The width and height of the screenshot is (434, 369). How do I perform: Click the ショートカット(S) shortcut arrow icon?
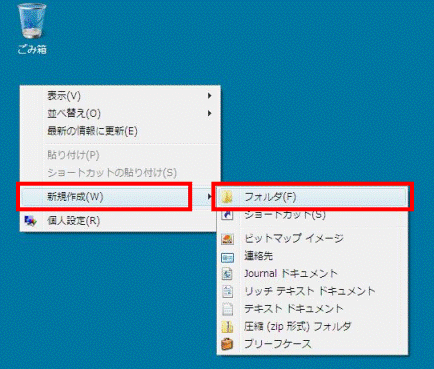tap(227, 215)
